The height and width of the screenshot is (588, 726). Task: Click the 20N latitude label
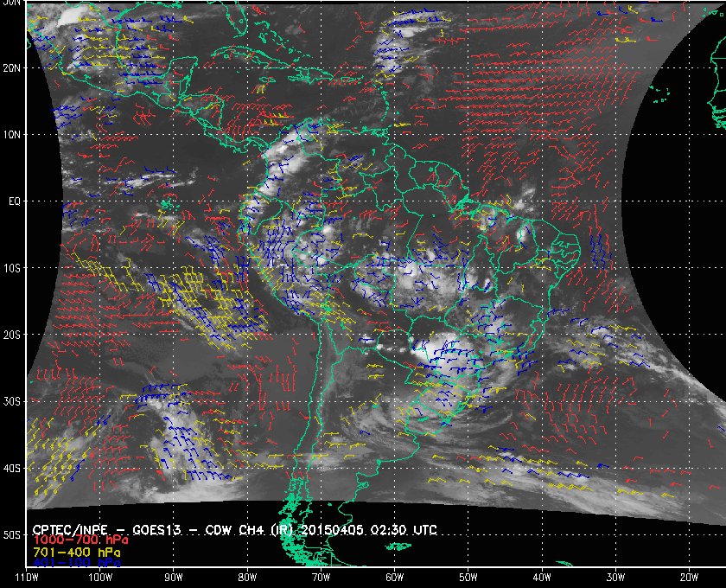click(x=11, y=67)
